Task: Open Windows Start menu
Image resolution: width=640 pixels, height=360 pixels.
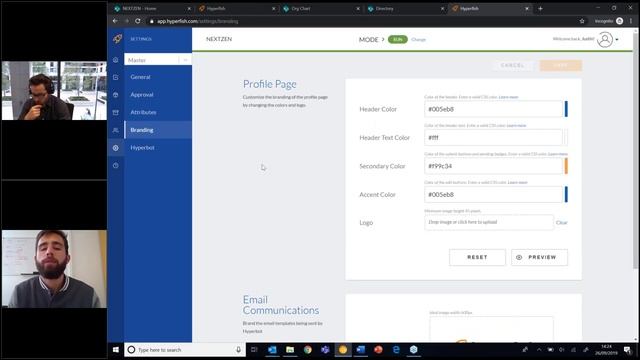Action: pos(116,350)
